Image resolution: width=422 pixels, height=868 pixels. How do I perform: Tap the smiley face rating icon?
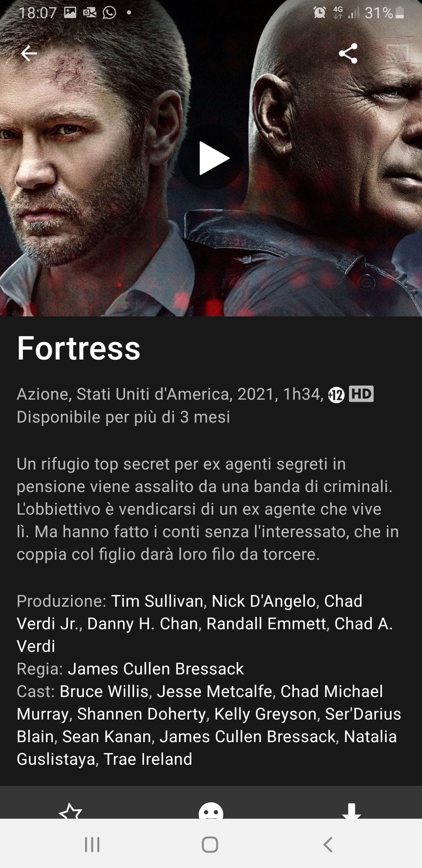pyautogui.click(x=211, y=811)
